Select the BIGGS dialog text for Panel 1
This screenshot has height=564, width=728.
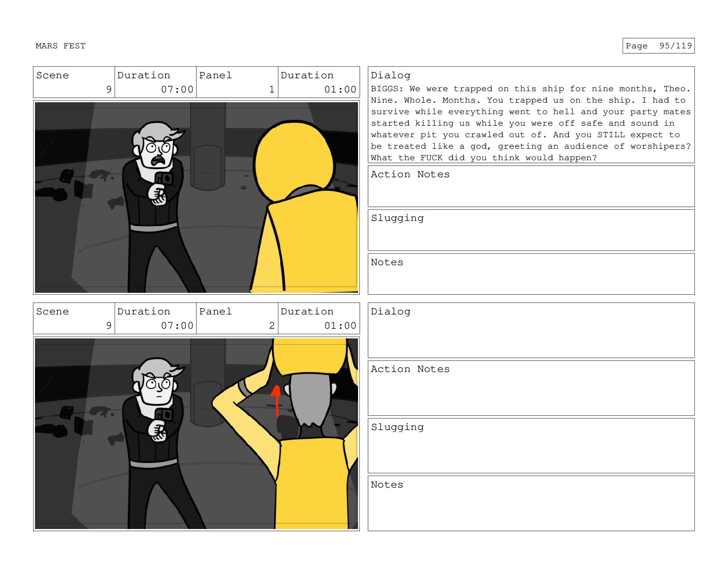coord(531,123)
